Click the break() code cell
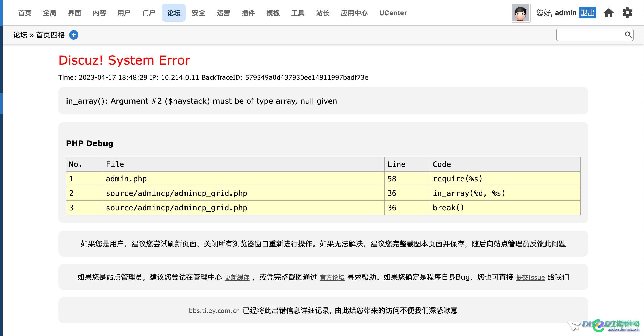 505,208
